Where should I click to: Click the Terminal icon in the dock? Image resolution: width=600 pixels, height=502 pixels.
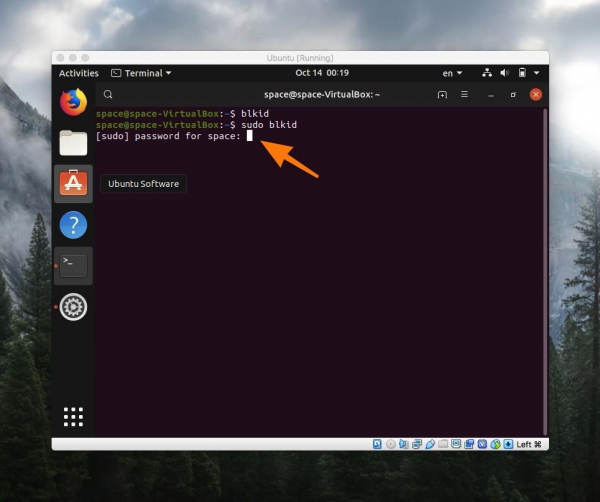click(73, 266)
